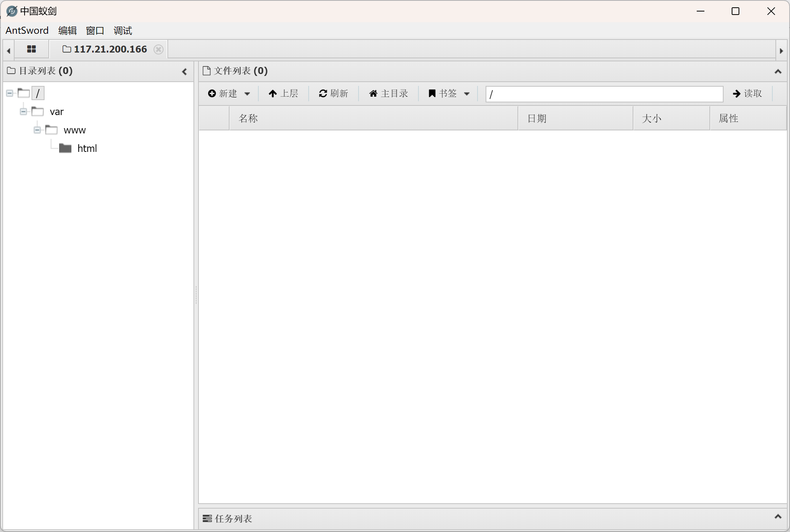Viewport: 790px width, 532px height.
Task: Switch to the 117.21.200.166 tab
Action: 108,49
